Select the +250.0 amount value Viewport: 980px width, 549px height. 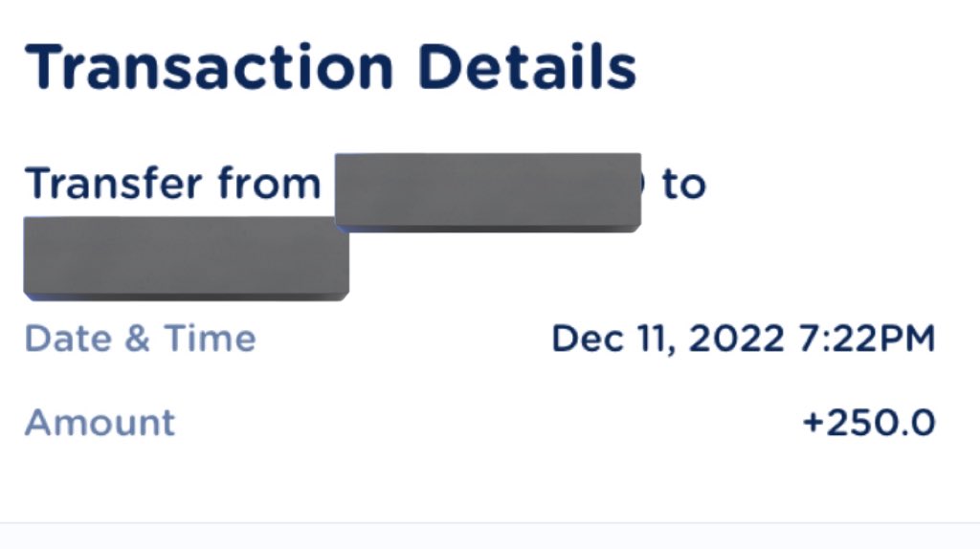click(x=869, y=422)
